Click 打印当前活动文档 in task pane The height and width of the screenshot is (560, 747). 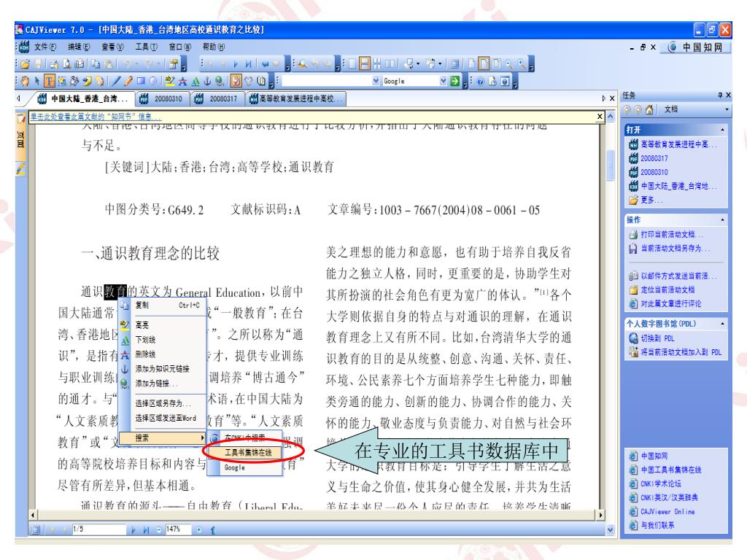[671, 234]
